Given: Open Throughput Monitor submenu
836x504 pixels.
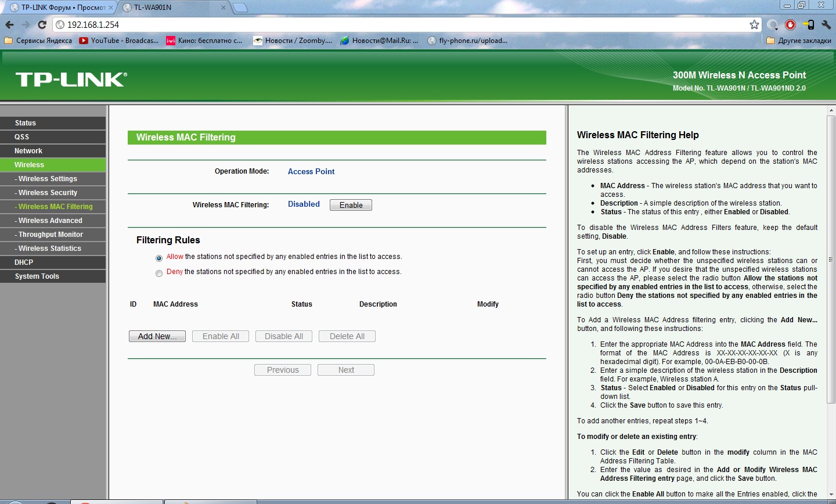Looking at the screenshot, I should pos(53,235).
